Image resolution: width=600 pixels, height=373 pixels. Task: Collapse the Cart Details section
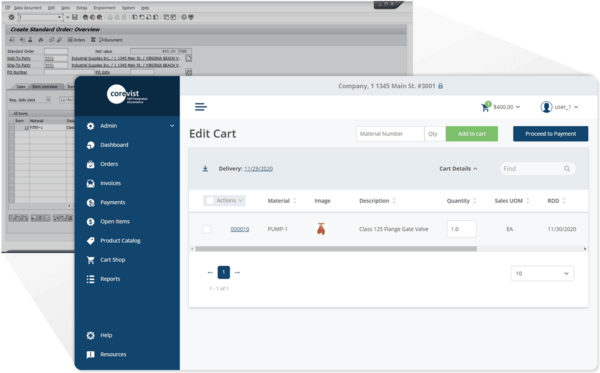458,169
